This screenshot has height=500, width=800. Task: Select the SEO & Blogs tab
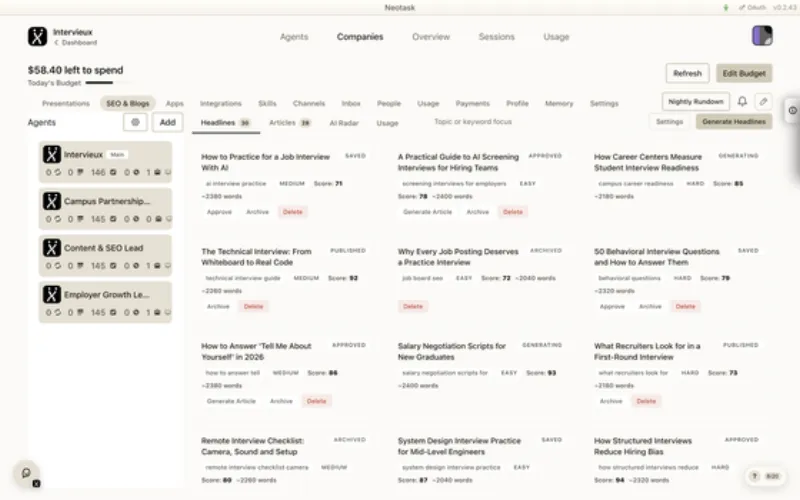click(x=128, y=104)
